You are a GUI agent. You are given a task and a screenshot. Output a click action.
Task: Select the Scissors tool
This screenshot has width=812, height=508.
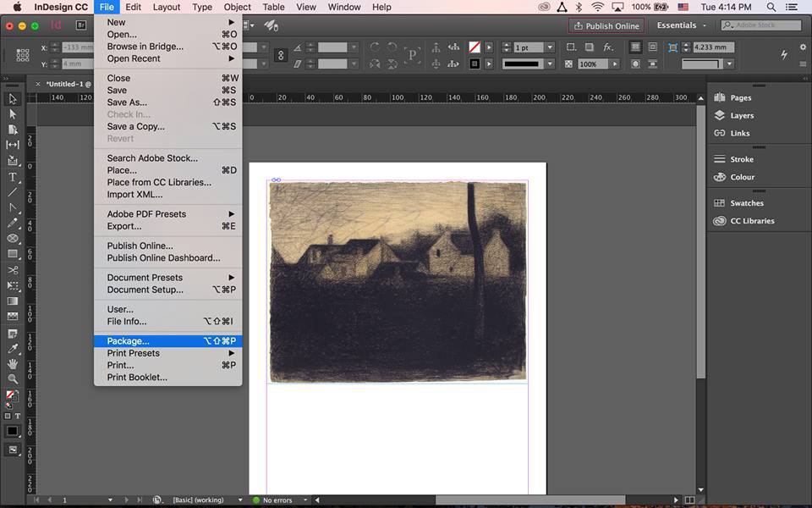point(13,270)
